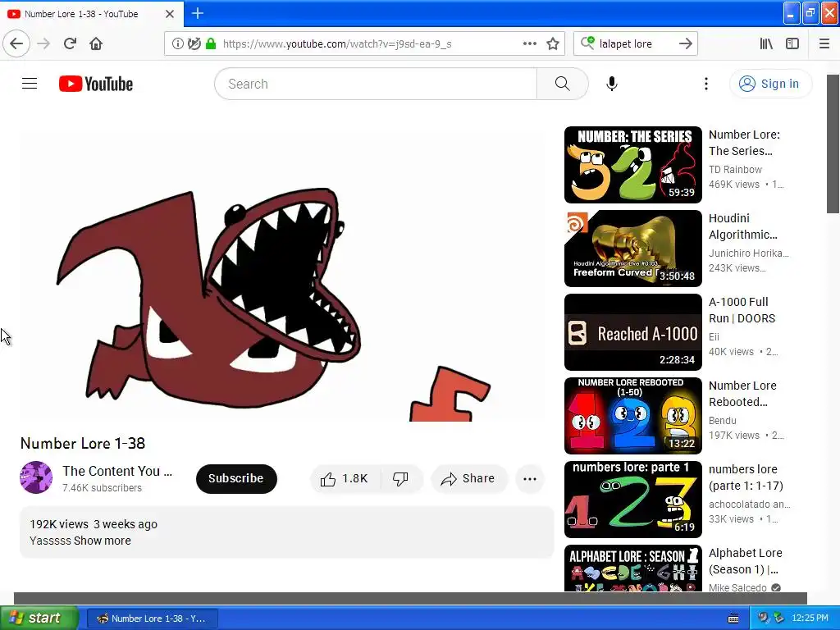
Task: Share the Number Lore video
Action: 468,478
